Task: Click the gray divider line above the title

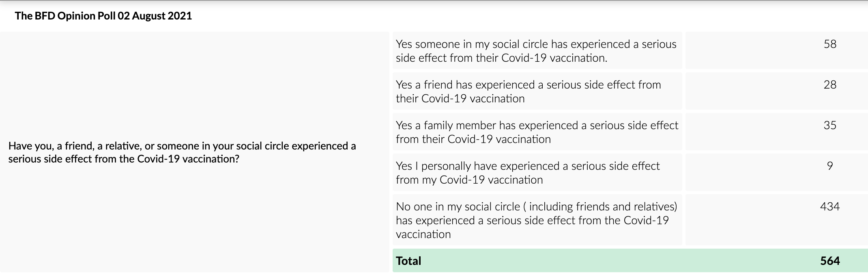Action: pos(434,1)
